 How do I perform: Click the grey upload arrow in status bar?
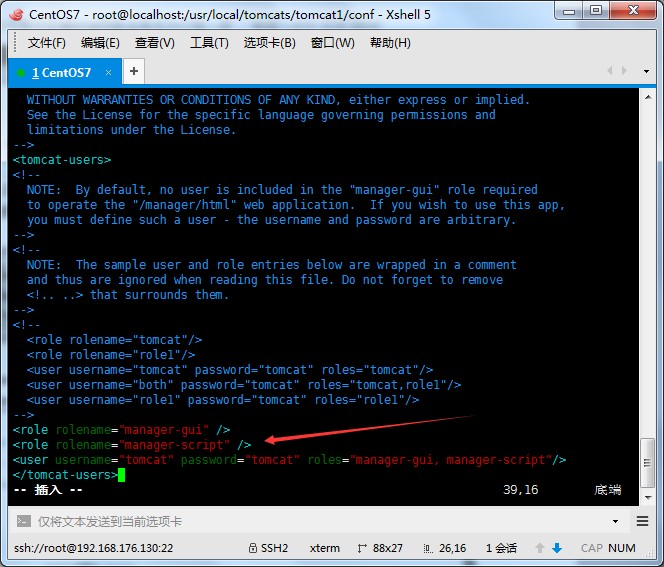(540, 548)
